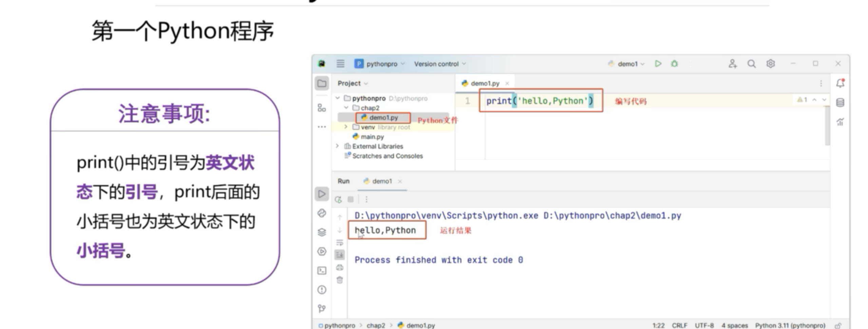This screenshot has width=868, height=329.
Task: Open Git version control icon in left bar
Action: [322, 308]
